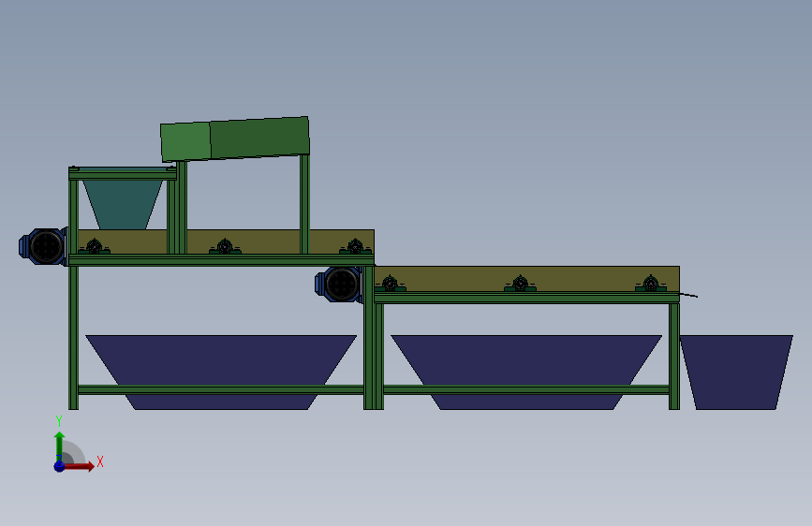Select the purple collection bin under the upper conveyor
Viewport: 812px width, 526px height.
point(221,359)
